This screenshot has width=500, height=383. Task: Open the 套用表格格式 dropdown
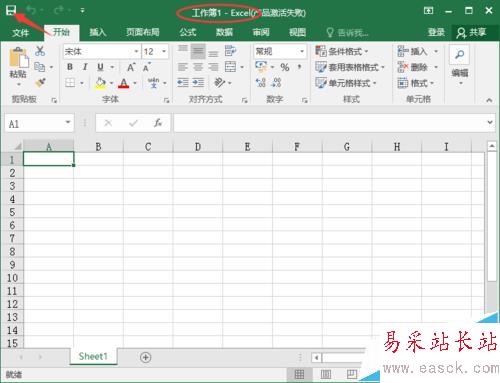pyautogui.click(x=350, y=67)
